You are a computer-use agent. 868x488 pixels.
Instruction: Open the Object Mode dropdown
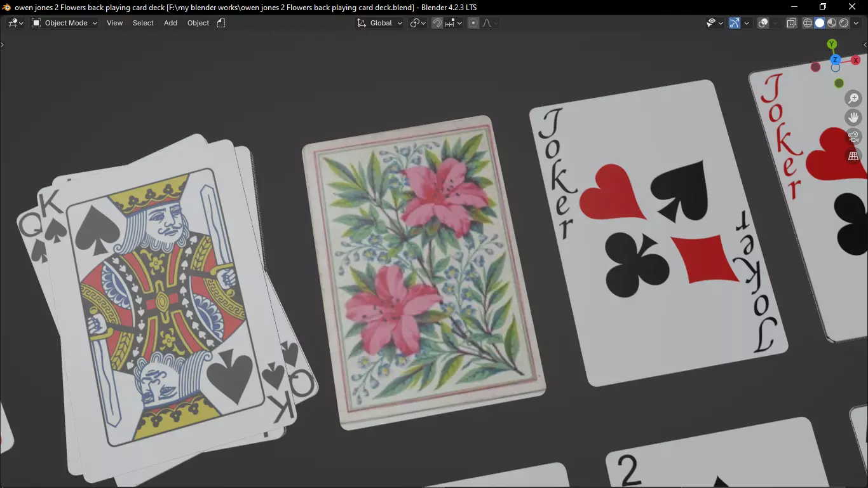point(64,23)
